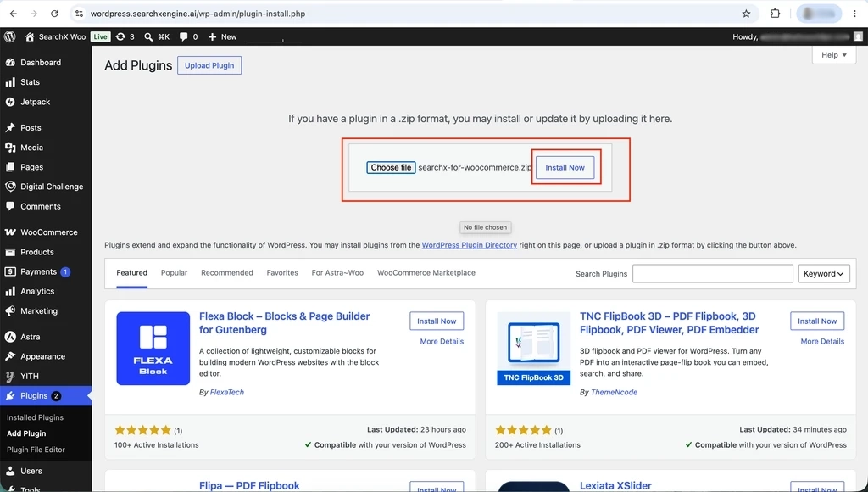This screenshot has height=492, width=868.
Task: Click the browser back arrow
Action: 14,14
